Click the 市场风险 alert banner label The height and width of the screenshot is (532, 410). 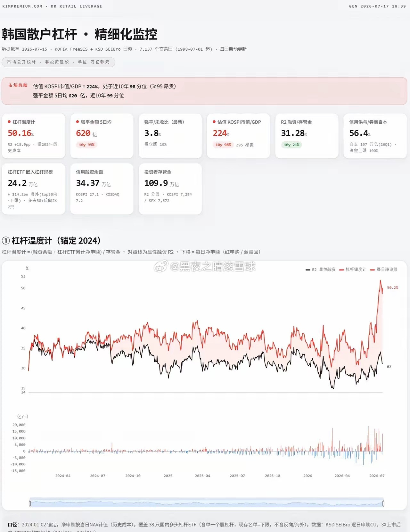click(18, 85)
